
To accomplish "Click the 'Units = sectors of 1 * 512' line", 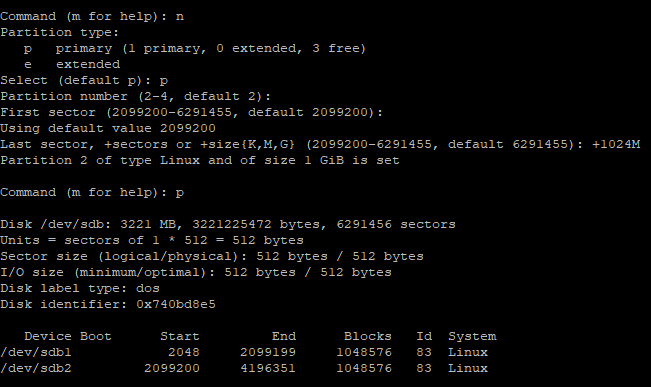I will click(x=152, y=240).
